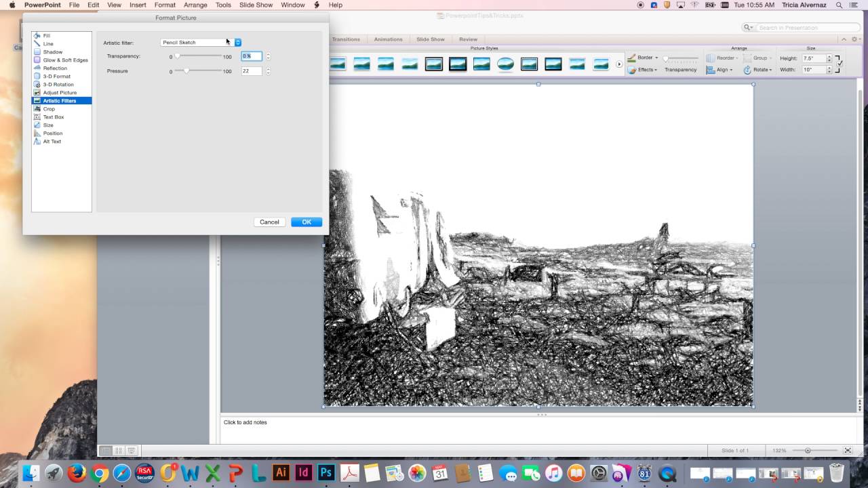The width and height of the screenshot is (868, 488).
Task: Select Fill in Format Picture sidebar
Action: coord(62,36)
